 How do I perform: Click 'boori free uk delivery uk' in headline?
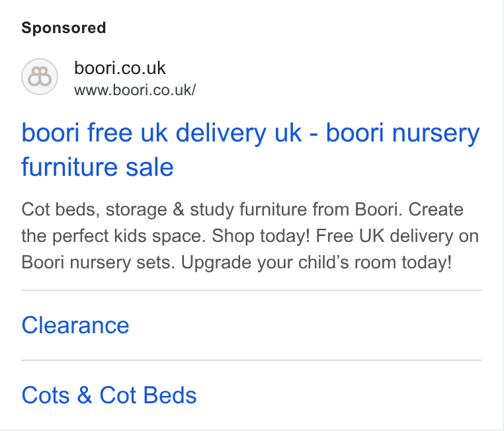point(161,132)
